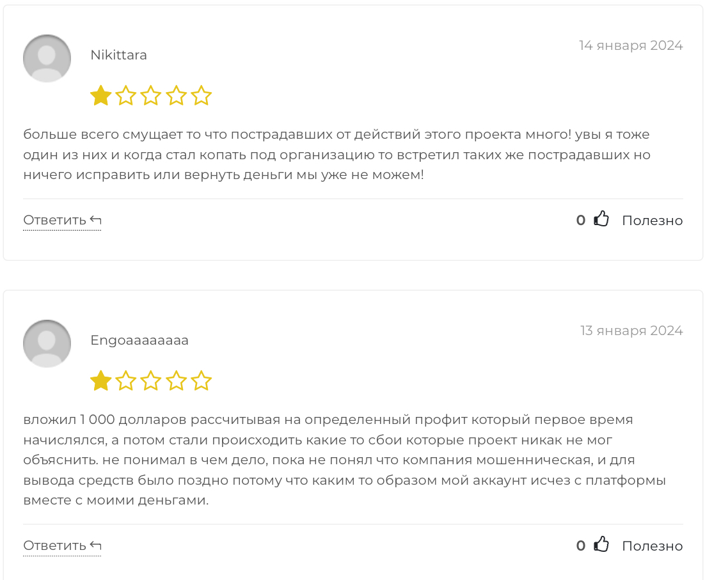This screenshot has height=580, width=728.
Task: Open the Engoaaaaaaaa username profile
Action: click(139, 340)
